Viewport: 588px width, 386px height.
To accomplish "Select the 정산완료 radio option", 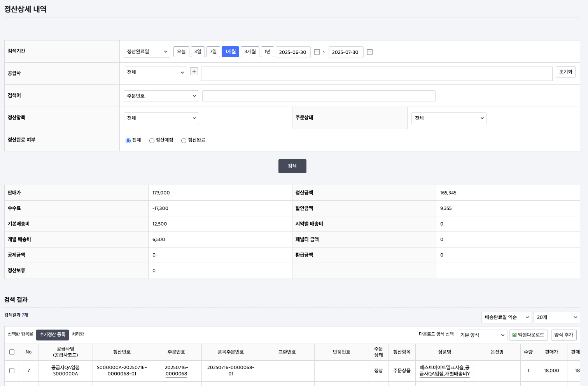I will [184, 140].
